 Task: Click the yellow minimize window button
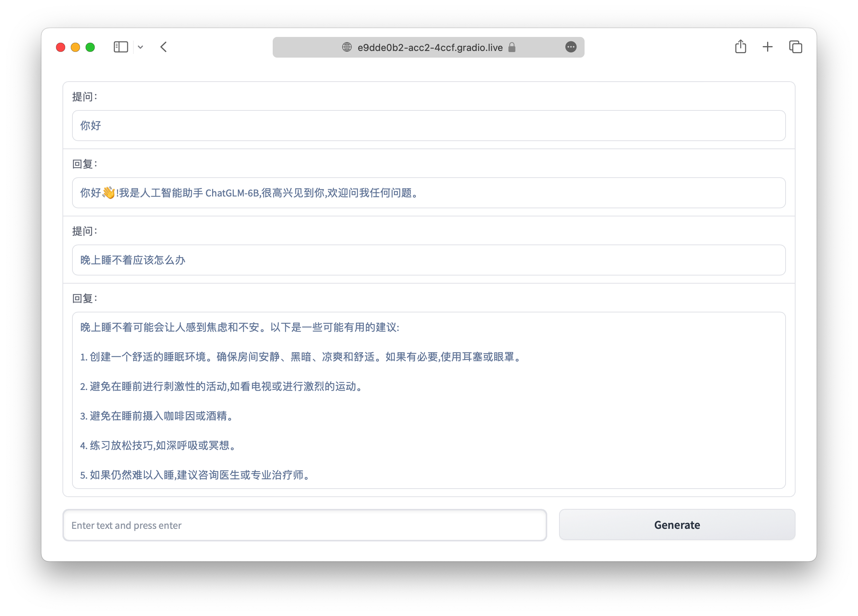[x=75, y=47]
